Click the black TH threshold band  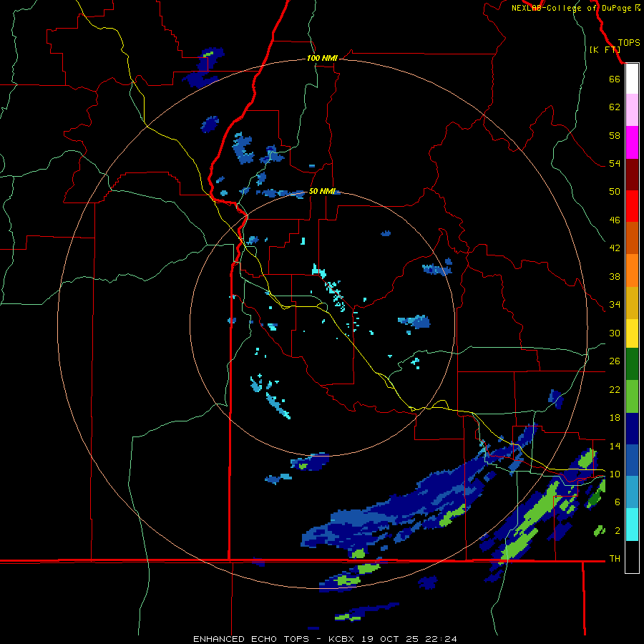coord(632,557)
